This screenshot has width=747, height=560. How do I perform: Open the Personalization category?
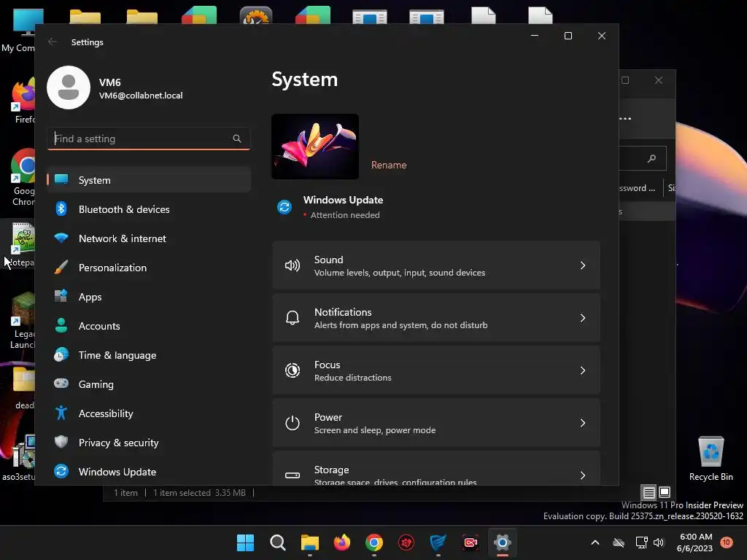149,268
